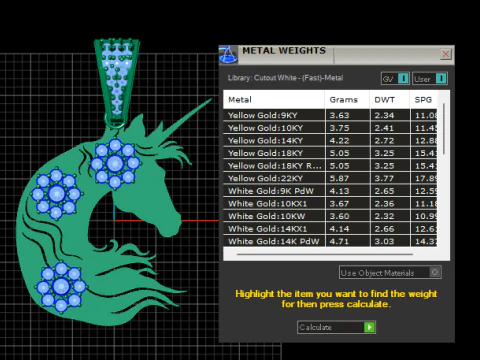The image size is (480, 360).
Task: Click the Metal column header
Action: click(x=274, y=100)
